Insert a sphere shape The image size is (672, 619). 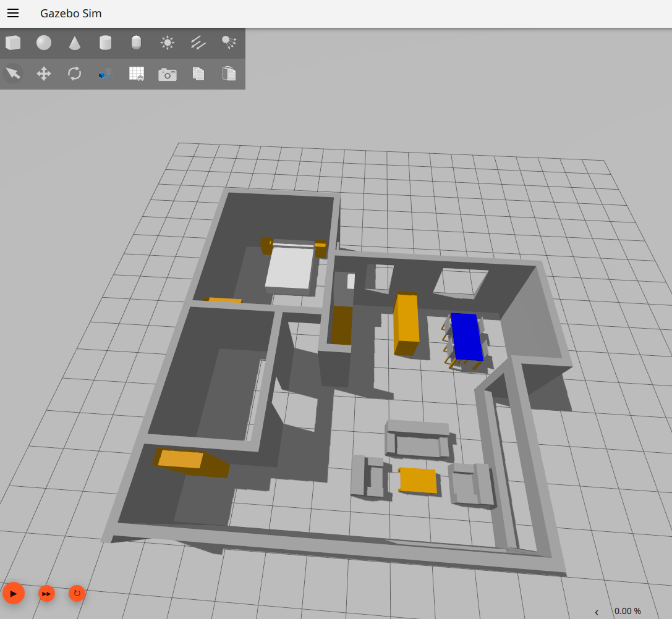click(x=44, y=43)
